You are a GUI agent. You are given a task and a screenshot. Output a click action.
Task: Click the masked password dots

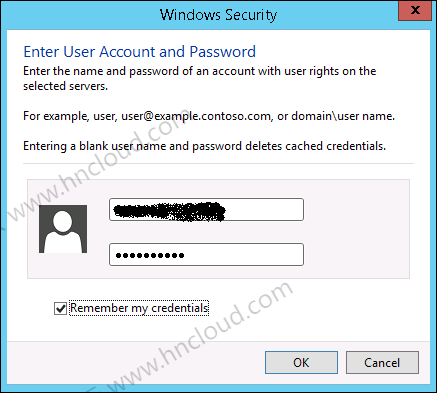point(150,256)
